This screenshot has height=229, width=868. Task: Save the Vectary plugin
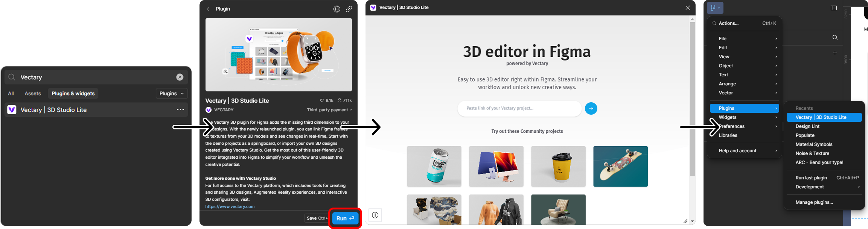coord(317,218)
